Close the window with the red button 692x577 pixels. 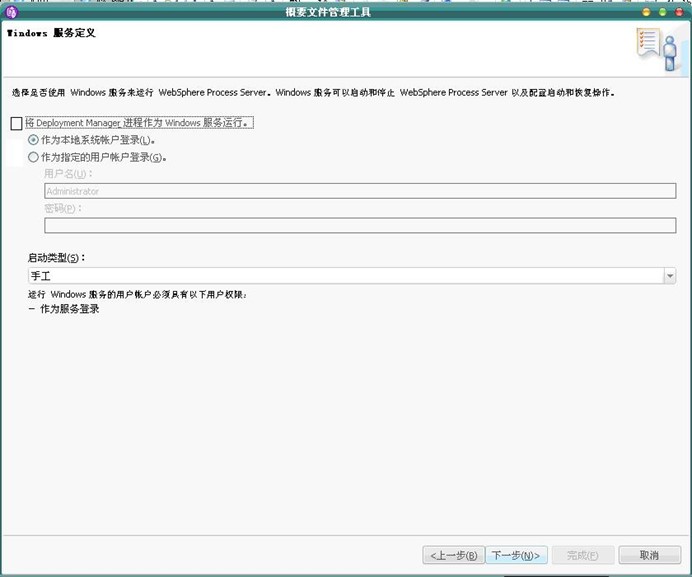click(677, 12)
